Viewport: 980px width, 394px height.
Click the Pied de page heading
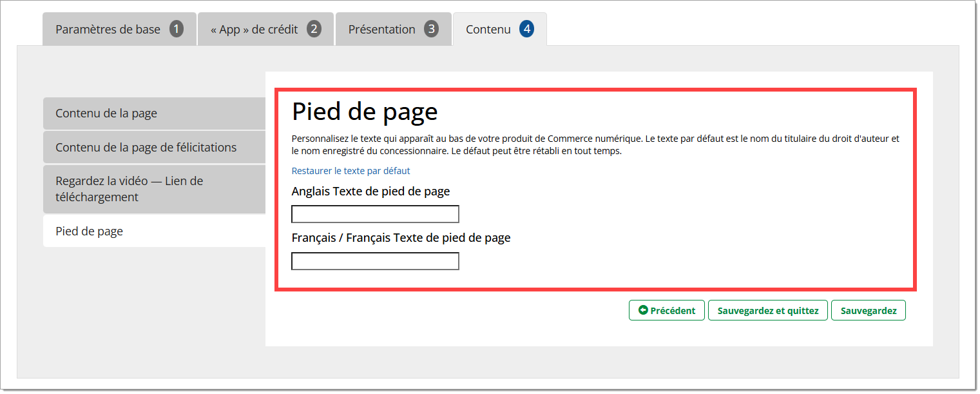(x=365, y=112)
